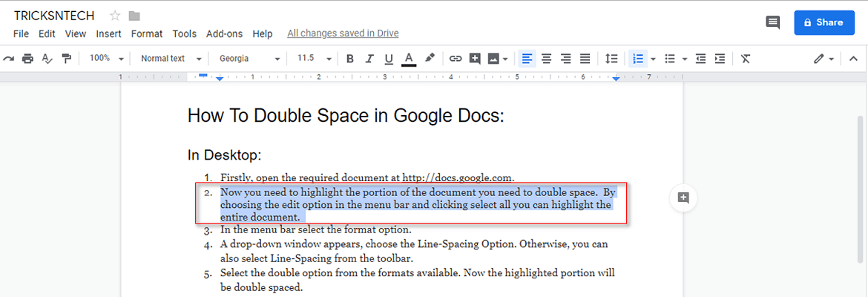Image resolution: width=868 pixels, height=297 pixels.
Task: Center align the text
Action: (546, 58)
